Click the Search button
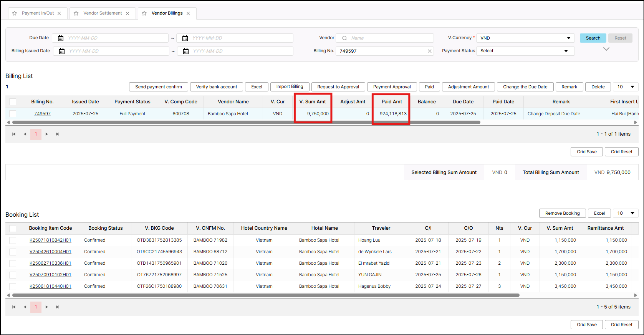644x335 pixels. pyautogui.click(x=593, y=38)
